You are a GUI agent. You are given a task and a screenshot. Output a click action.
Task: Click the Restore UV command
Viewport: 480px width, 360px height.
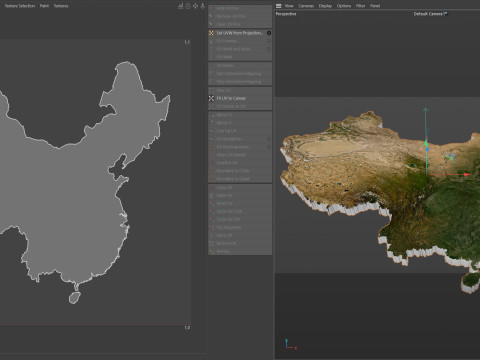(240, 244)
